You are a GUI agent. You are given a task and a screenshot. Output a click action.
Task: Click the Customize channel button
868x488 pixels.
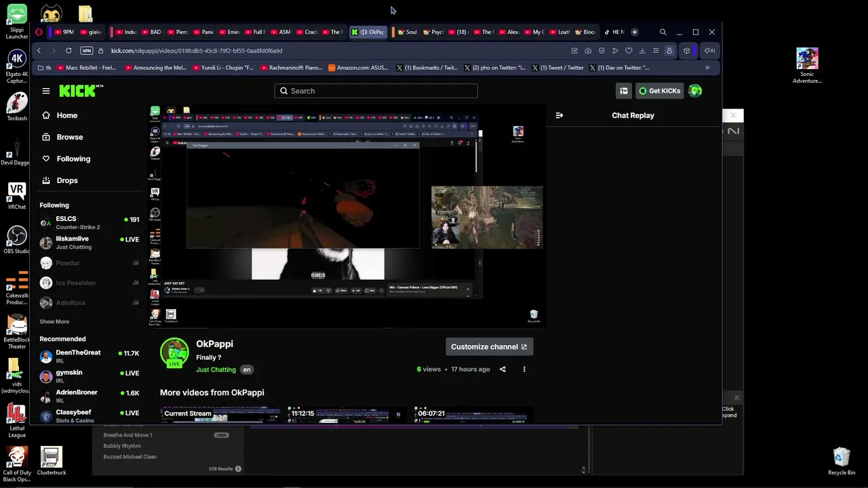point(489,346)
